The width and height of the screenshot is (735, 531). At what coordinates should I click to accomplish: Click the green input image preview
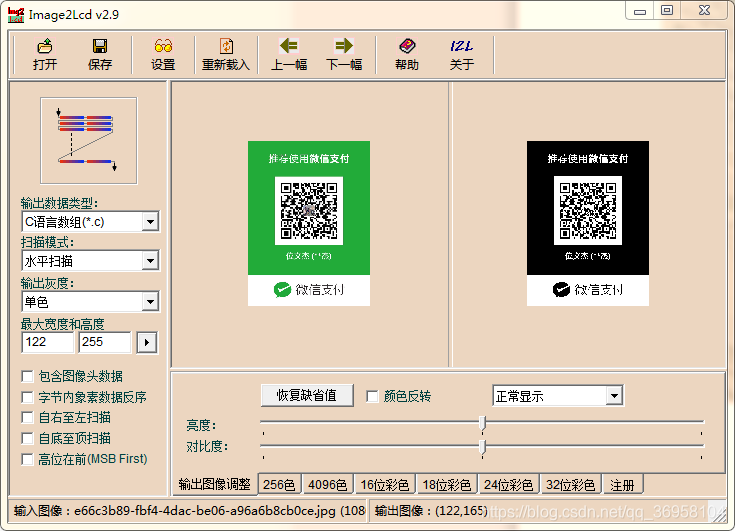click(309, 223)
